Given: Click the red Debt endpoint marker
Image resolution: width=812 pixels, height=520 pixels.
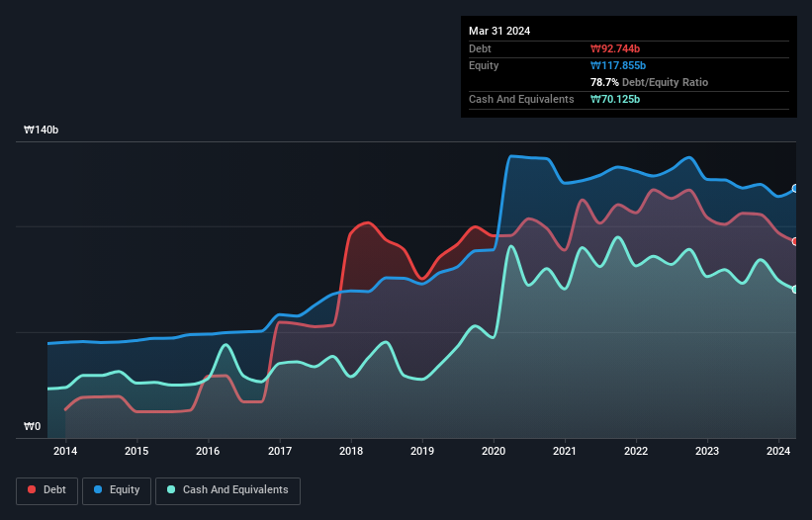Looking at the screenshot, I should (795, 241).
